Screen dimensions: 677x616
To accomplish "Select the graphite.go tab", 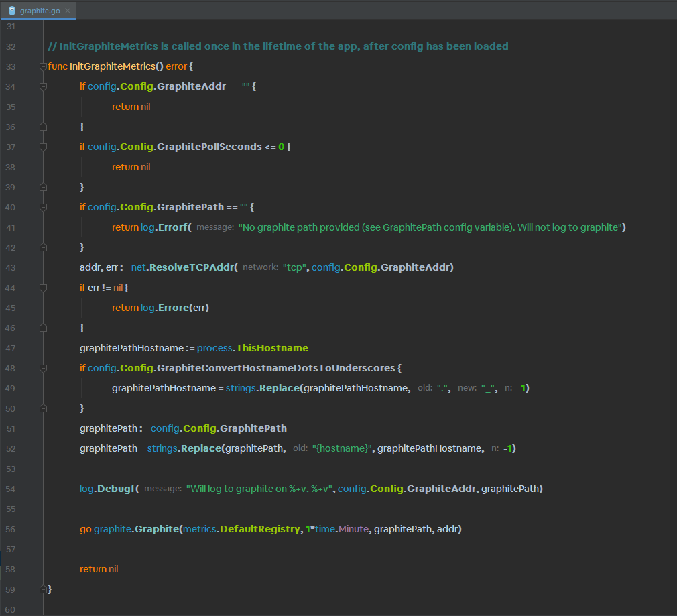I will point(41,11).
